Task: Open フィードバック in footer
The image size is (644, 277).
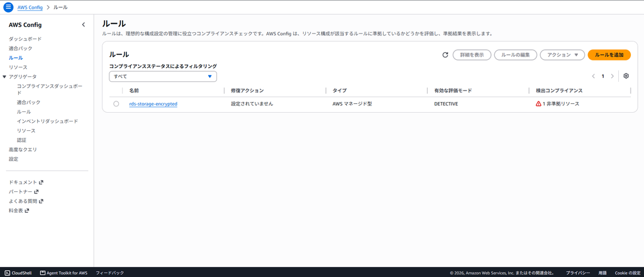Action: click(x=109, y=273)
